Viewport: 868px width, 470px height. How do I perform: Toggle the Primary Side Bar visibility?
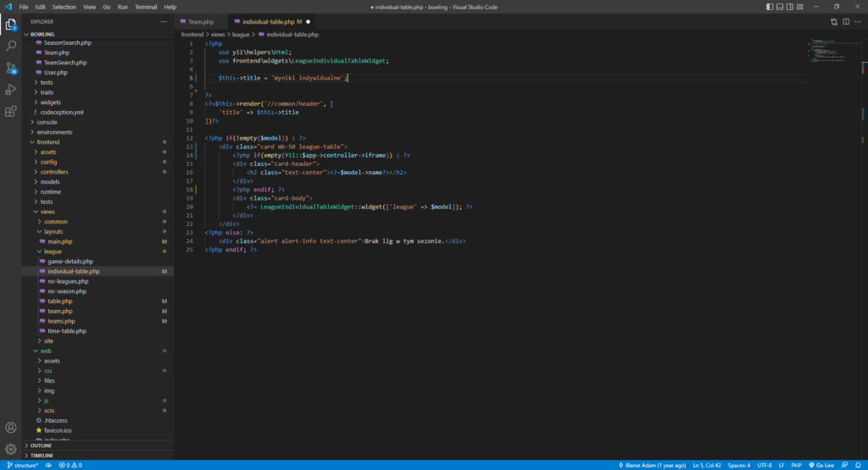[x=770, y=7]
